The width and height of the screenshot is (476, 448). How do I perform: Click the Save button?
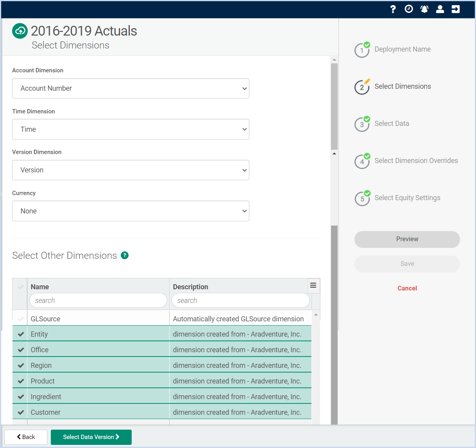coord(407,264)
